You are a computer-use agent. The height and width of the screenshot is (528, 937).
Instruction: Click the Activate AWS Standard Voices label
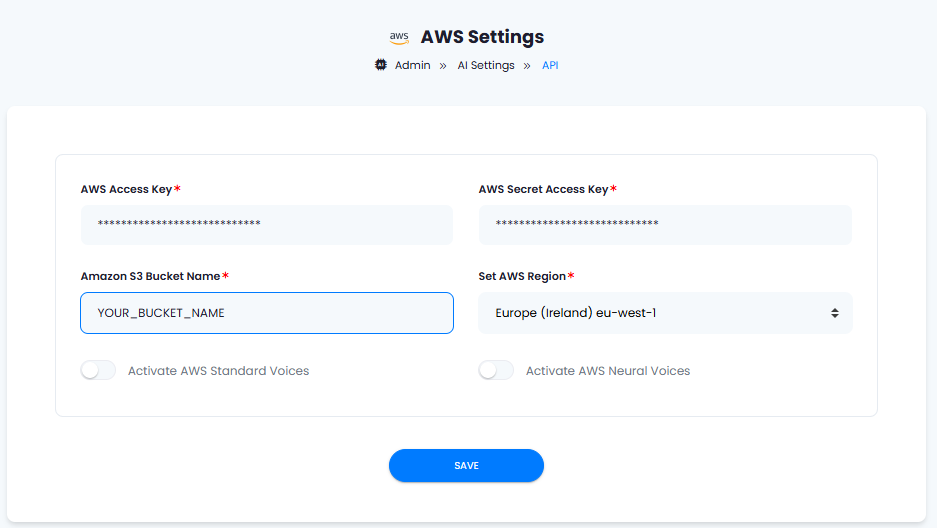click(x=218, y=371)
